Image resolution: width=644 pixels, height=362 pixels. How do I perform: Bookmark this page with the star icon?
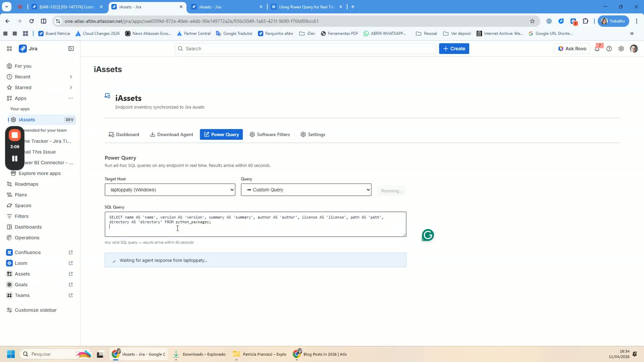pyautogui.click(x=532, y=21)
